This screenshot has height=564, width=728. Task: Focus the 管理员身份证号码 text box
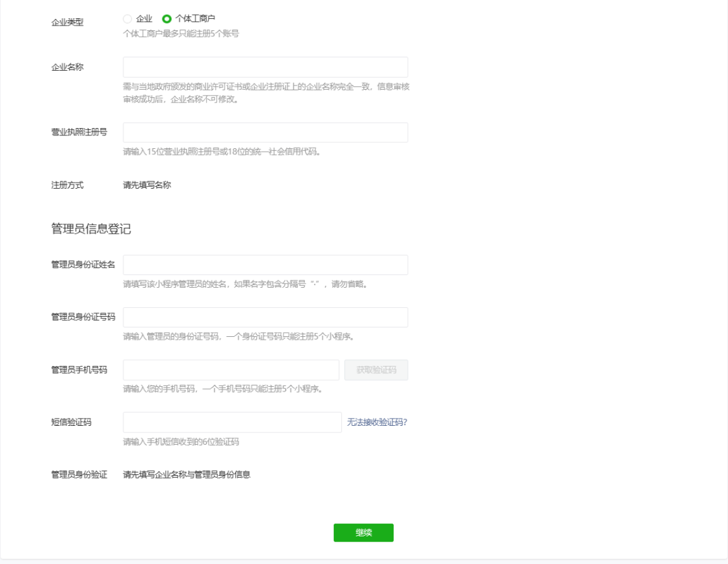click(265, 317)
